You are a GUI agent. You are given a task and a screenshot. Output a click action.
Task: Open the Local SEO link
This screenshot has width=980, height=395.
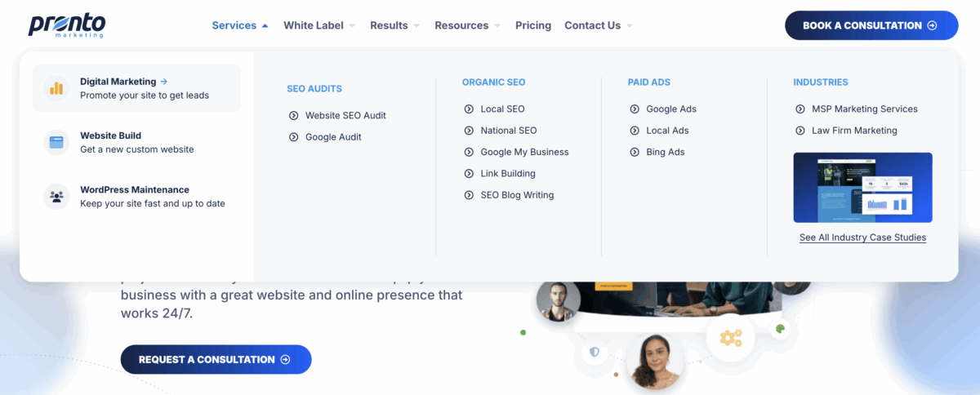pyautogui.click(x=502, y=109)
